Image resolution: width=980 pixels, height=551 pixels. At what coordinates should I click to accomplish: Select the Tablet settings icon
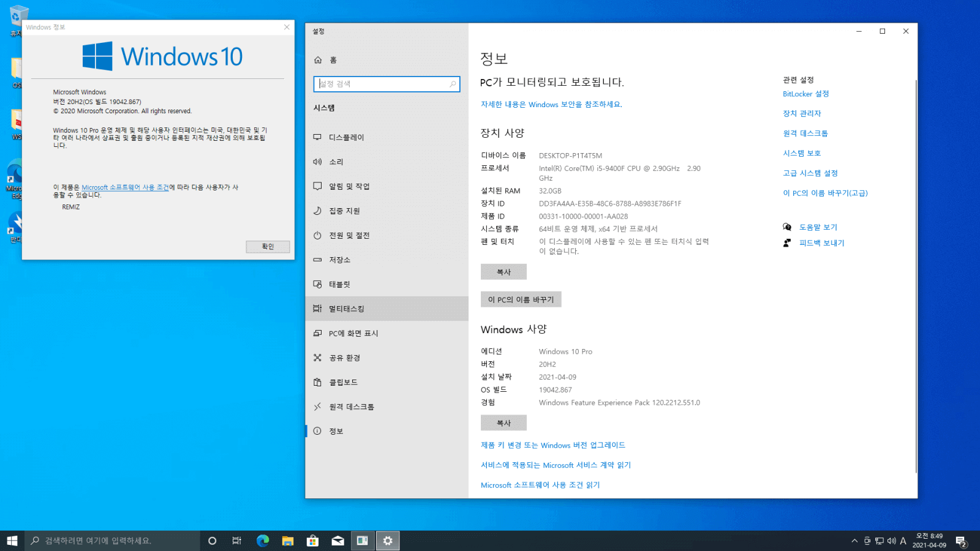coord(317,284)
